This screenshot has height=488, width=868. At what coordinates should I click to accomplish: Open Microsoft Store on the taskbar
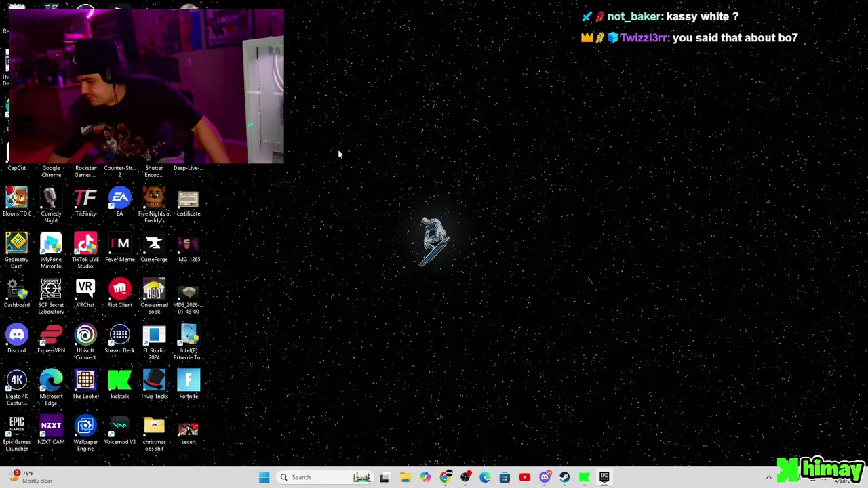(x=505, y=477)
